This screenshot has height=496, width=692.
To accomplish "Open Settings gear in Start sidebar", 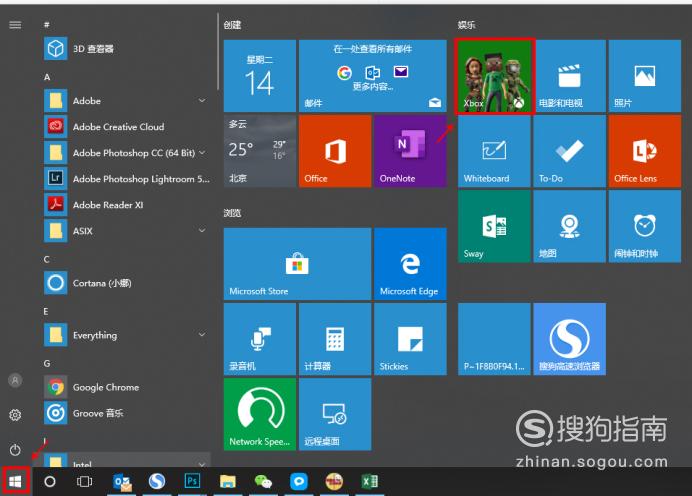I will (15, 415).
